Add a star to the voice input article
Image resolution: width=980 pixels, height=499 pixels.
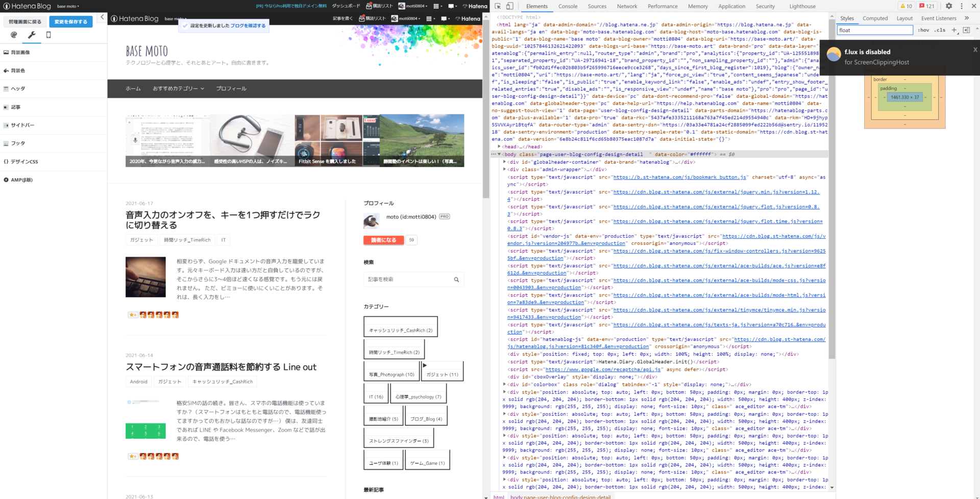click(132, 315)
